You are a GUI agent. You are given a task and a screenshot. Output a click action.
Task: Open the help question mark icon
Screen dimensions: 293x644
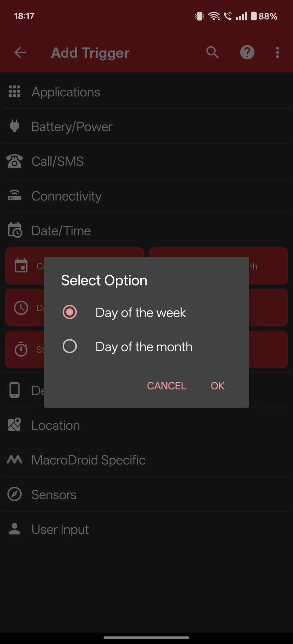pos(247,52)
